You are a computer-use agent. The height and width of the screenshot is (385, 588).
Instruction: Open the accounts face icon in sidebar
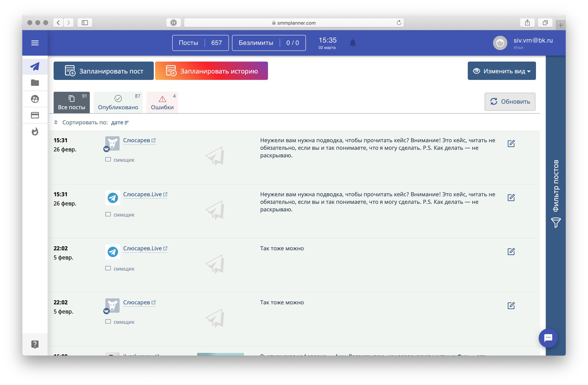point(35,99)
